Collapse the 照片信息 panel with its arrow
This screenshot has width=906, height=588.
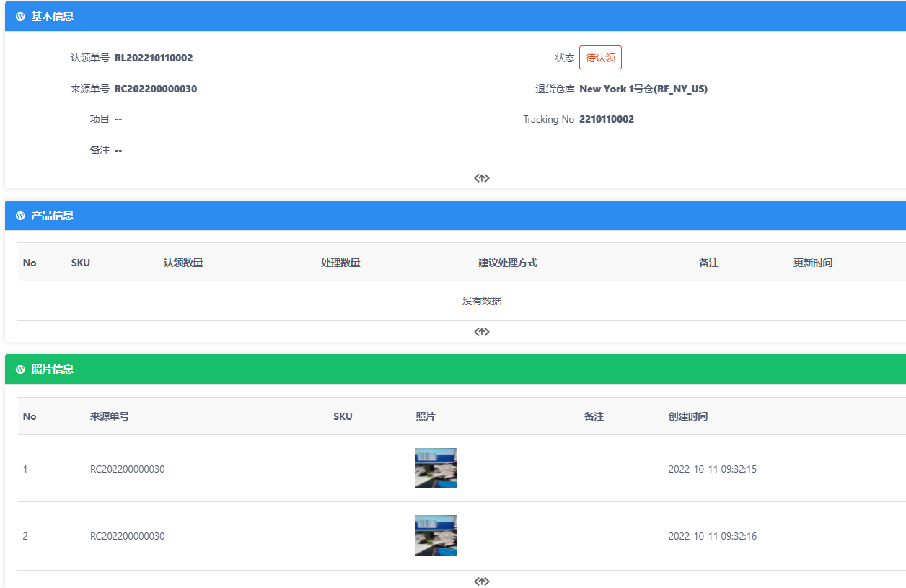tap(482, 582)
